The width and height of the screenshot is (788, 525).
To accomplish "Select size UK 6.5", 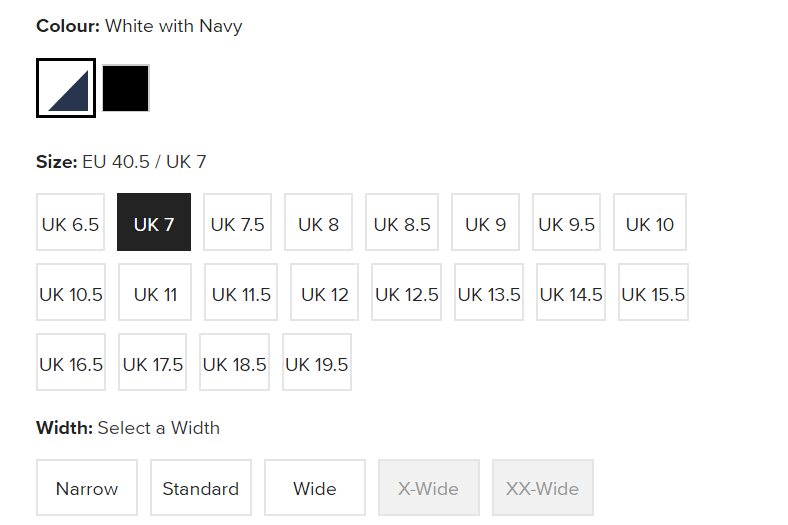I will tap(70, 222).
